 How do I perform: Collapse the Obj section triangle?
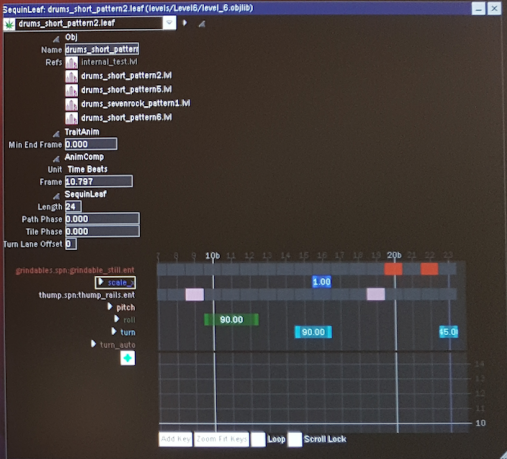pyautogui.click(x=56, y=39)
